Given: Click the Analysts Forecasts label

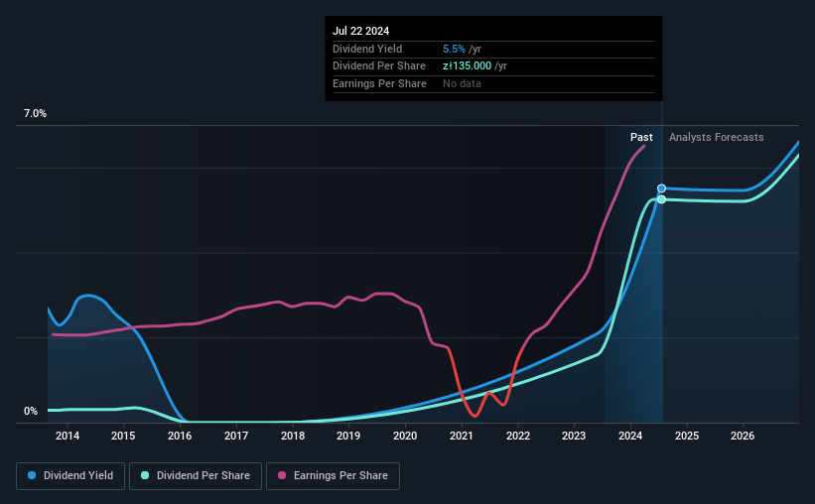Looking at the screenshot, I should click(x=717, y=137).
